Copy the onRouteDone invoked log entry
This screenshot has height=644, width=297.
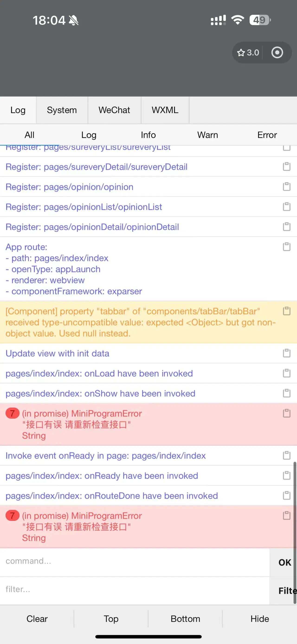tap(287, 495)
